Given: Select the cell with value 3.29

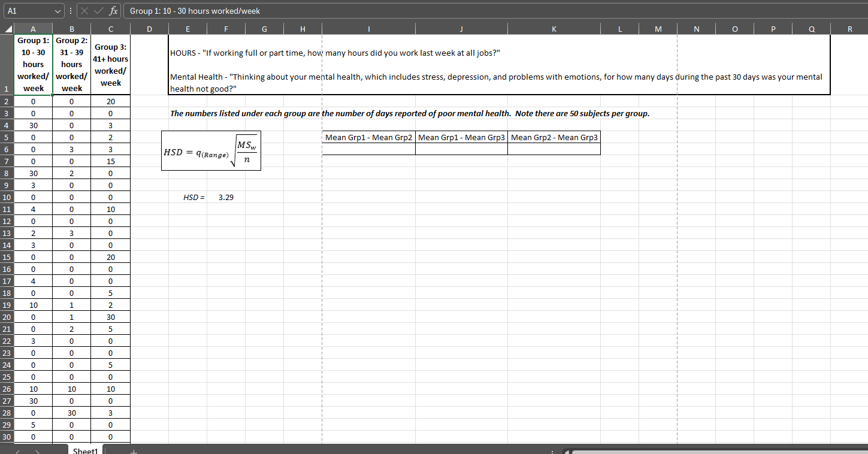Looking at the screenshot, I should point(226,197).
